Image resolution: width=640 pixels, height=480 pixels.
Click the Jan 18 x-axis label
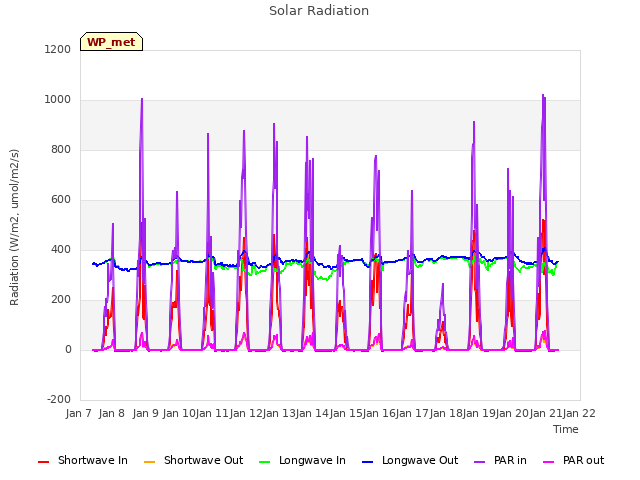pyautogui.click(x=446, y=413)
